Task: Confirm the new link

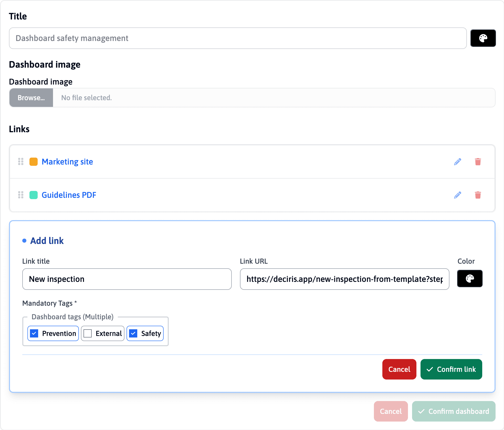Action: tap(451, 369)
